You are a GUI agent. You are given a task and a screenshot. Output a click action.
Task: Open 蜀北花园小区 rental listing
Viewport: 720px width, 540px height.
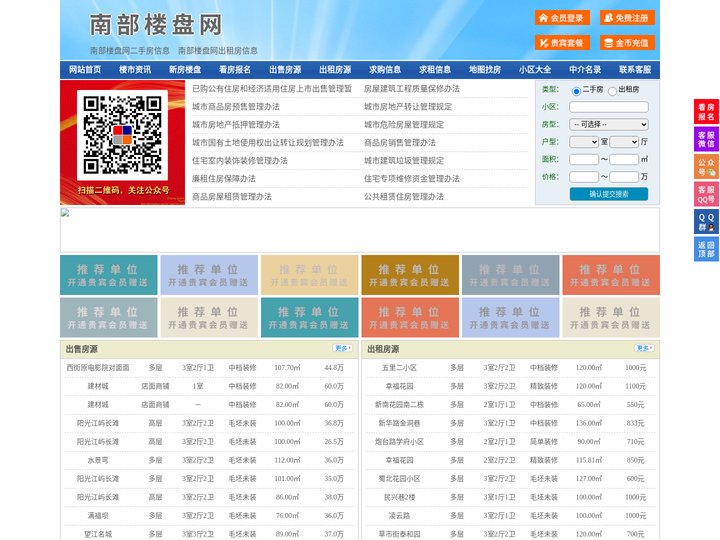[399, 478]
